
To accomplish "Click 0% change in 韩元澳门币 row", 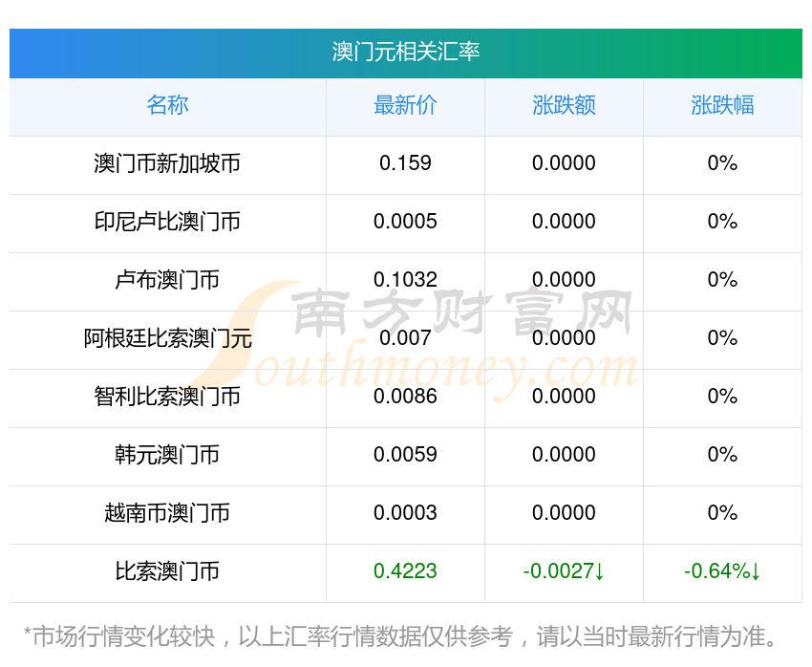I will (x=722, y=455).
